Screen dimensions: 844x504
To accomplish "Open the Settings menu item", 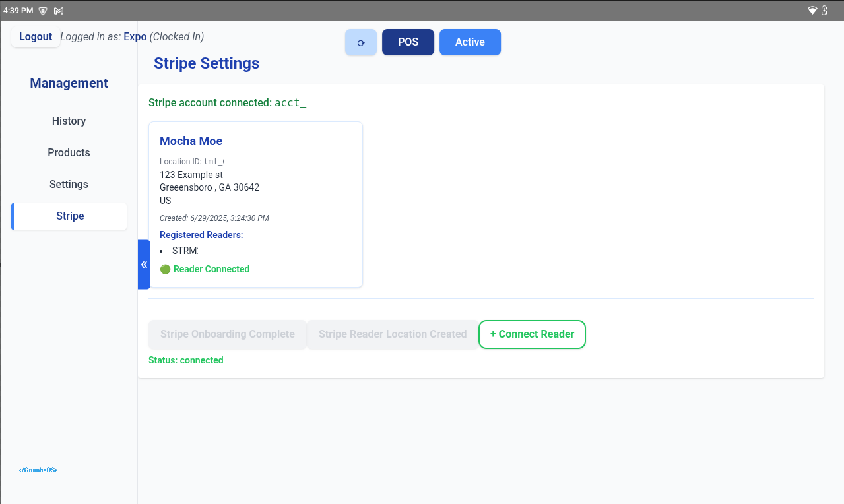I will click(69, 185).
